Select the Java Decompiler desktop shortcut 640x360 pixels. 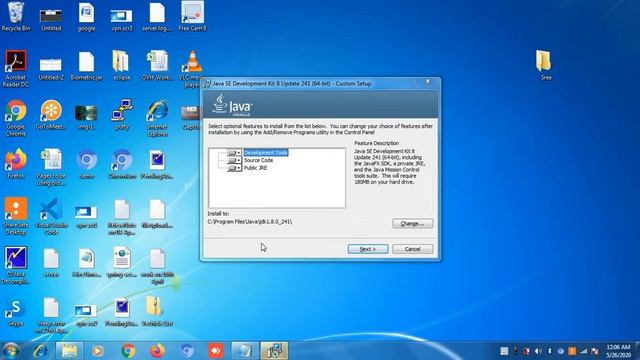click(x=16, y=265)
